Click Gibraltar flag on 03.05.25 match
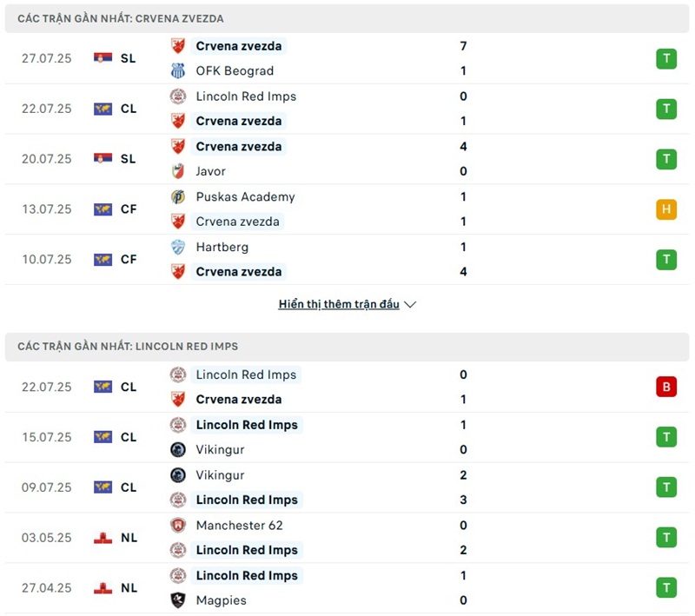695x616 pixels. pyautogui.click(x=103, y=538)
